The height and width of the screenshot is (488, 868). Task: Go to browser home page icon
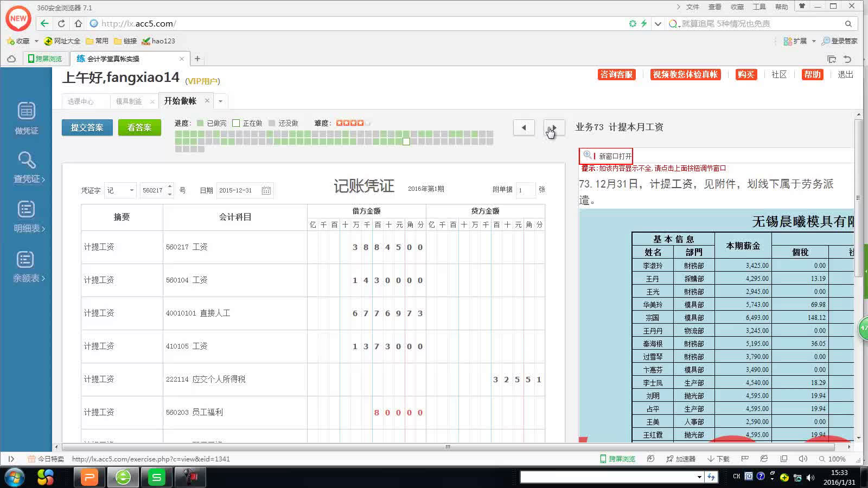[78, 23]
